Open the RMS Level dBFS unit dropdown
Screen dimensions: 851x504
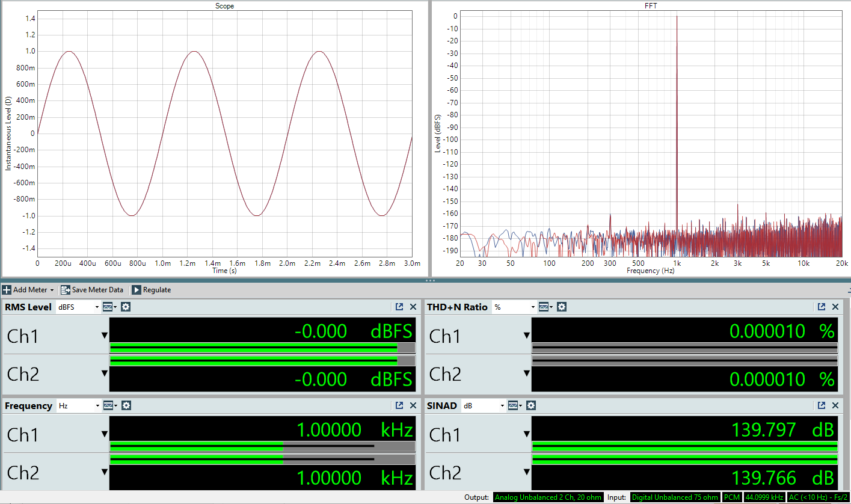(x=78, y=307)
